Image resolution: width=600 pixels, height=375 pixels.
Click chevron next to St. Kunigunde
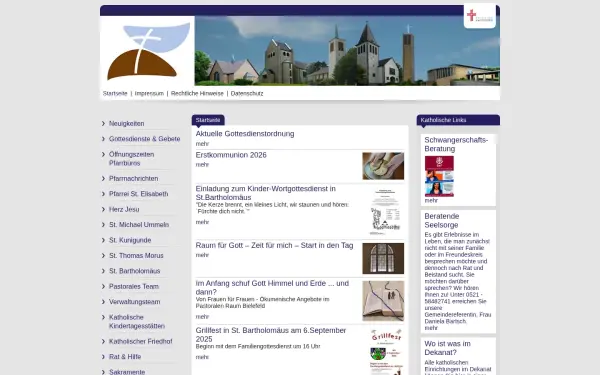[103, 240]
